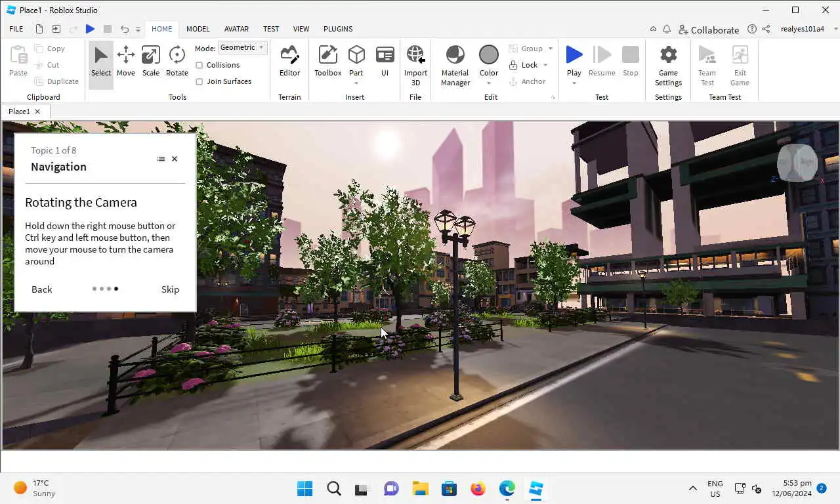Click Back in the tutorial panel
Screen dimensions: 840x504
pyautogui.click(x=41, y=289)
